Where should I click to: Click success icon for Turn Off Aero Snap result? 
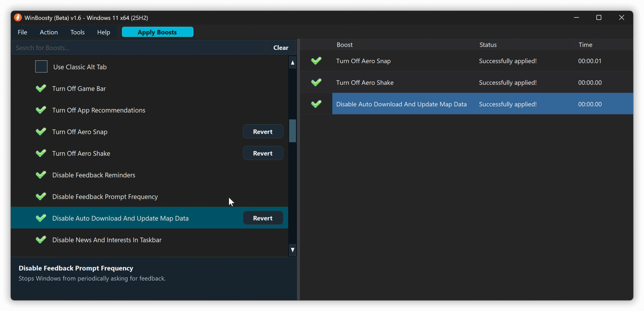coord(316,61)
